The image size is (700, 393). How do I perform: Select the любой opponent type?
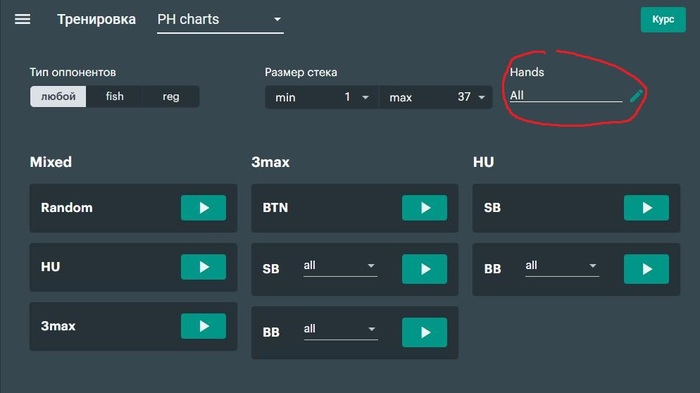58,96
